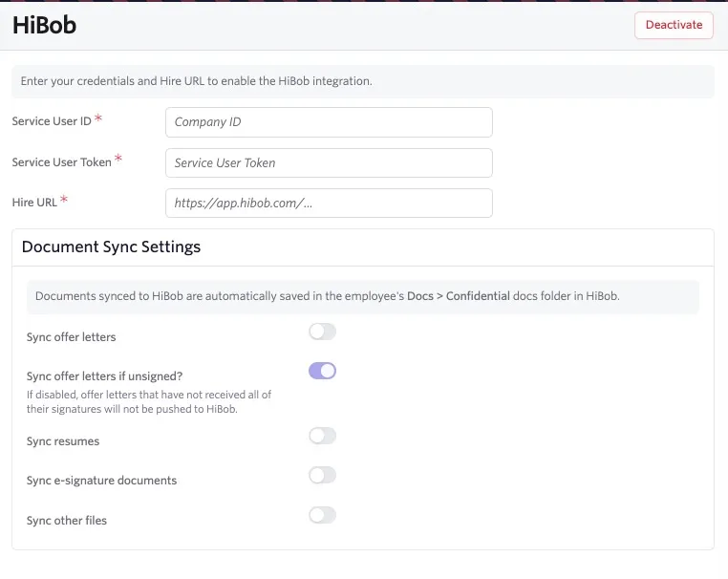728x579 pixels.
Task: Select the Service User Token input
Action: point(329,163)
